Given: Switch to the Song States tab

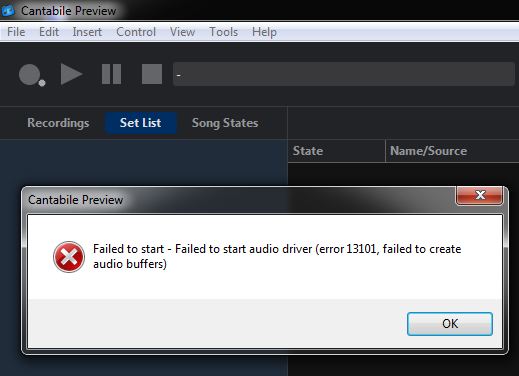Looking at the screenshot, I should 225,123.
